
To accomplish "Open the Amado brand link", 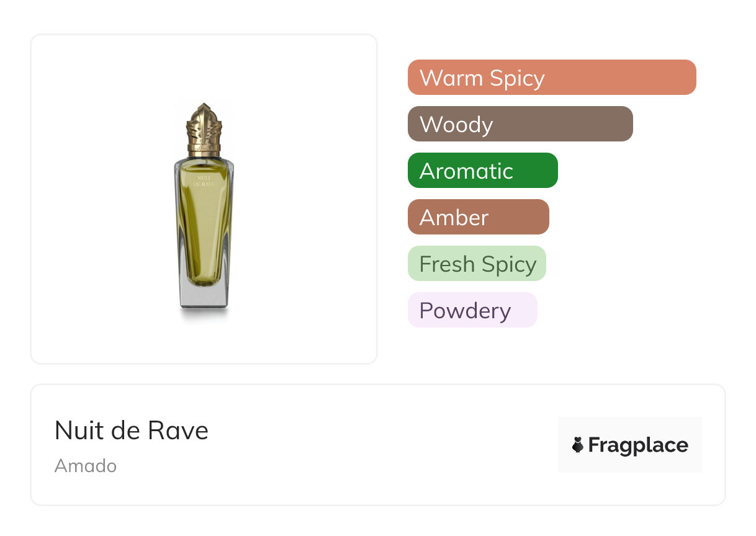I will 86,466.
